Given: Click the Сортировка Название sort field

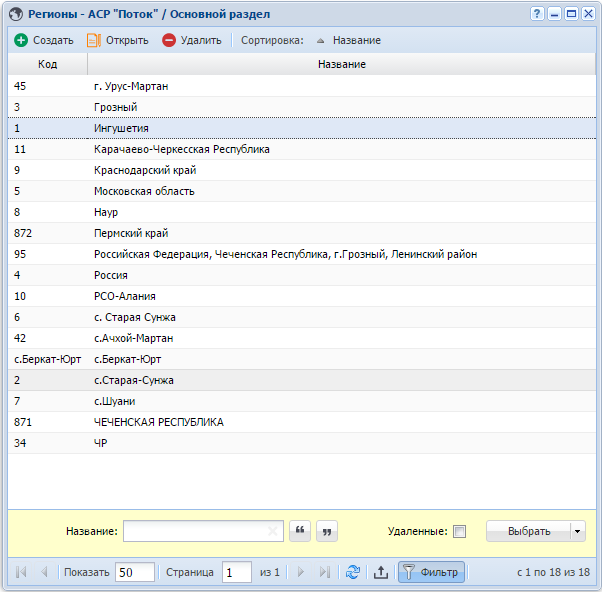Looking at the screenshot, I should tap(356, 40).
